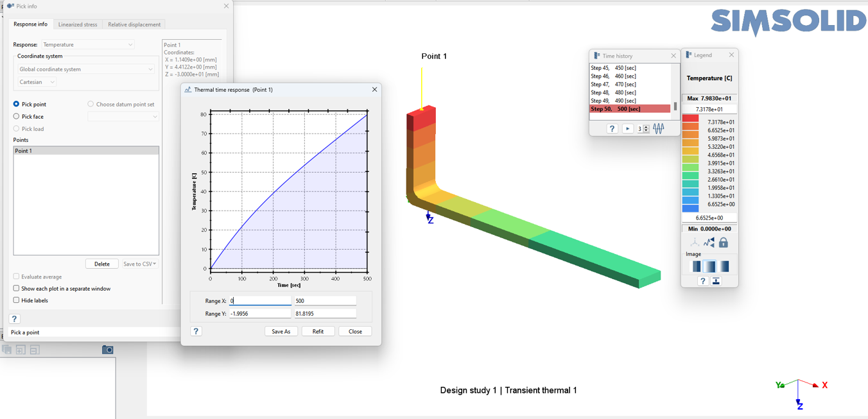Click Save As in the thermal response dialog
868x419 pixels.
281,332
